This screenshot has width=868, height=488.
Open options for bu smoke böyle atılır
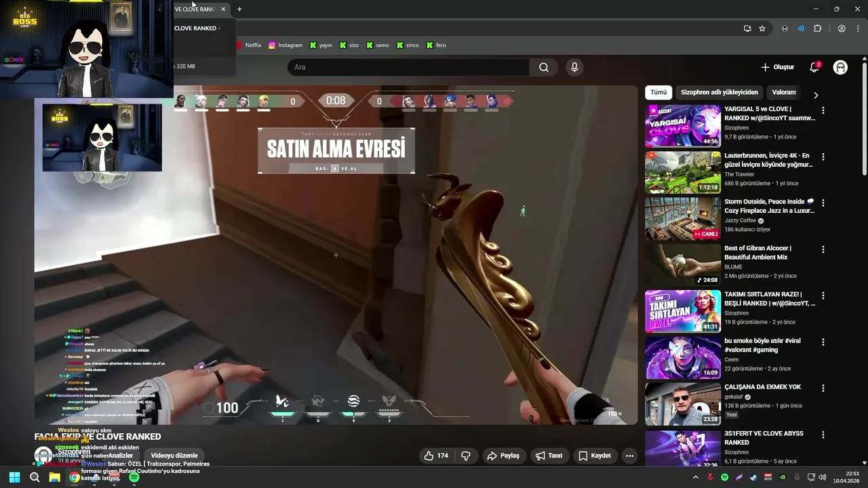click(823, 342)
